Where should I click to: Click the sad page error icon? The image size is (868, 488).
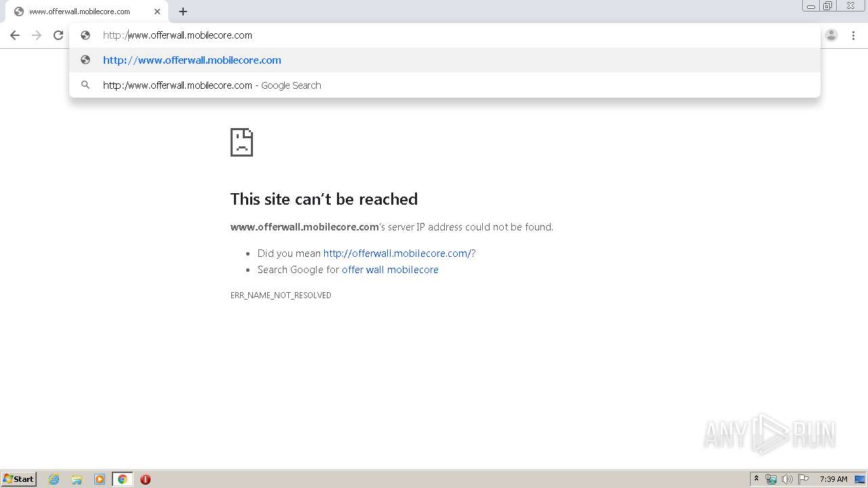point(241,142)
